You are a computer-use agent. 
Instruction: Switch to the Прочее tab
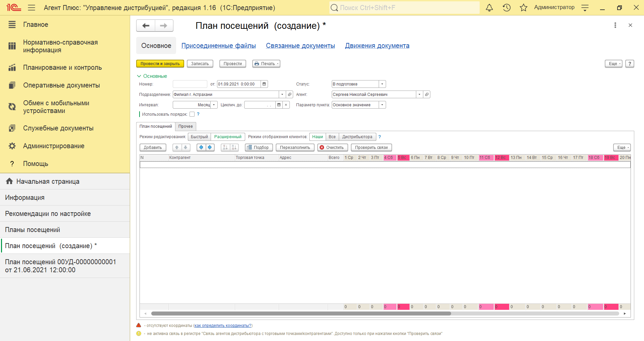point(185,126)
